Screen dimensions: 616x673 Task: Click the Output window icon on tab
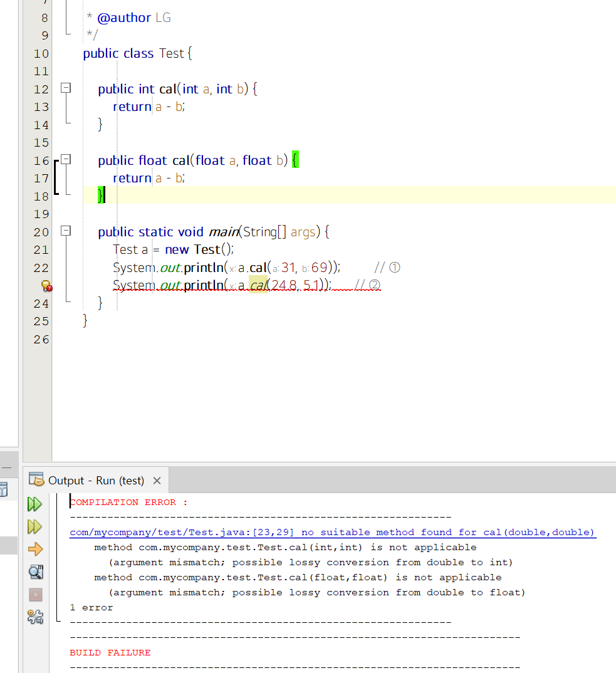(36, 479)
